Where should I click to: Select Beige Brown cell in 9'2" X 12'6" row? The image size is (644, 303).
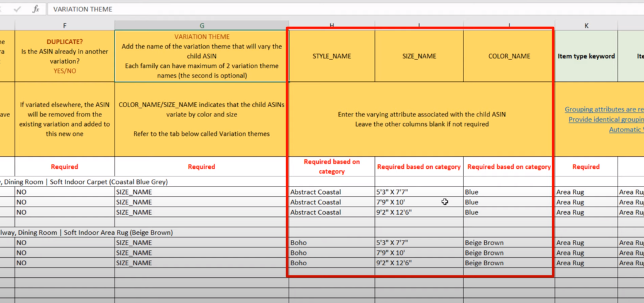coord(509,263)
